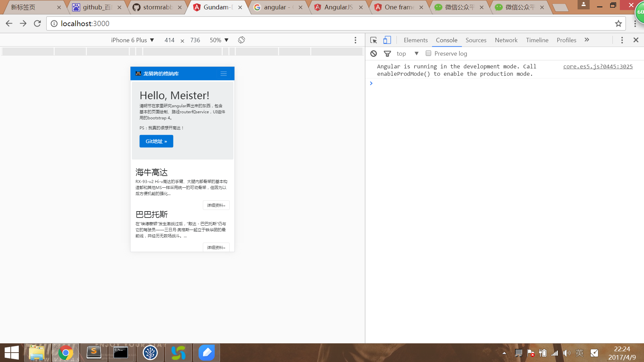Image resolution: width=644 pixels, height=362 pixels.
Task: Open the SourceTree taskbar icon
Action: click(150, 353)
